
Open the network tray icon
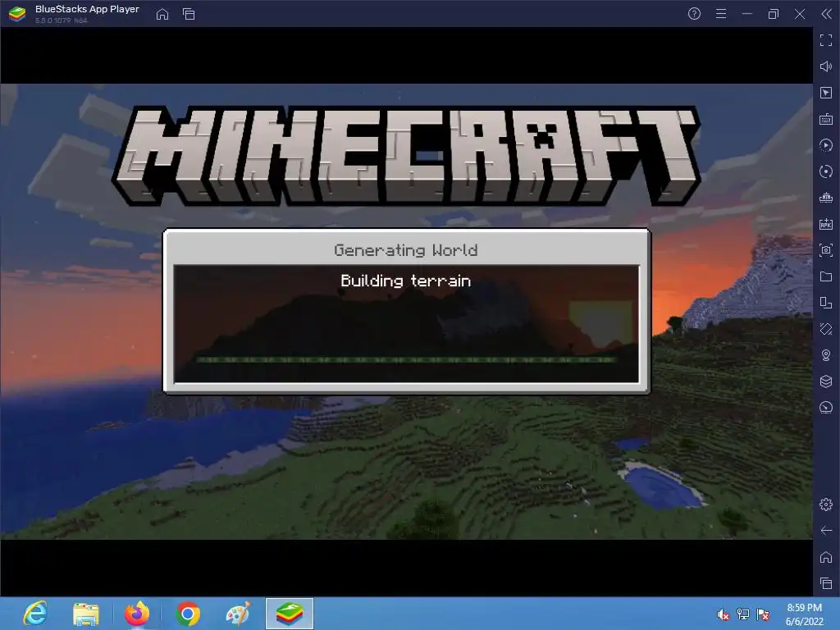[x=743, y=614]
